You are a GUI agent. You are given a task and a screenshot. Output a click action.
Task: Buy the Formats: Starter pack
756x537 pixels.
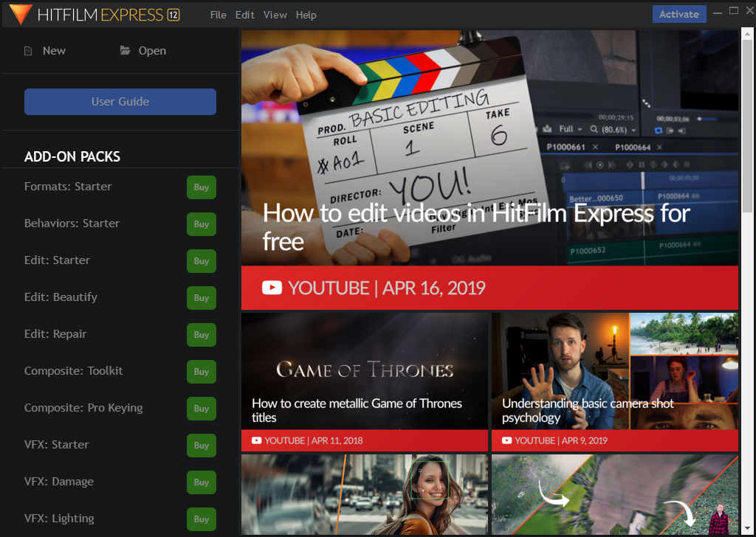(x=201, y=187)
